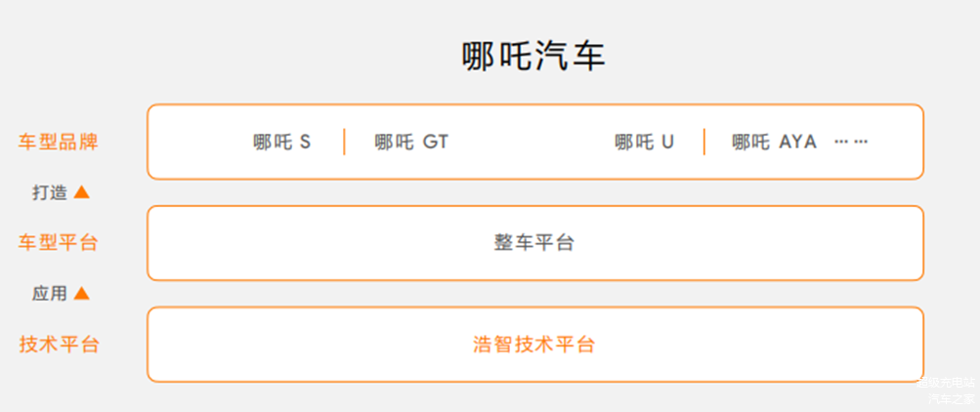Click the 汽车之家 watermark text

click(x=951, y=399)
